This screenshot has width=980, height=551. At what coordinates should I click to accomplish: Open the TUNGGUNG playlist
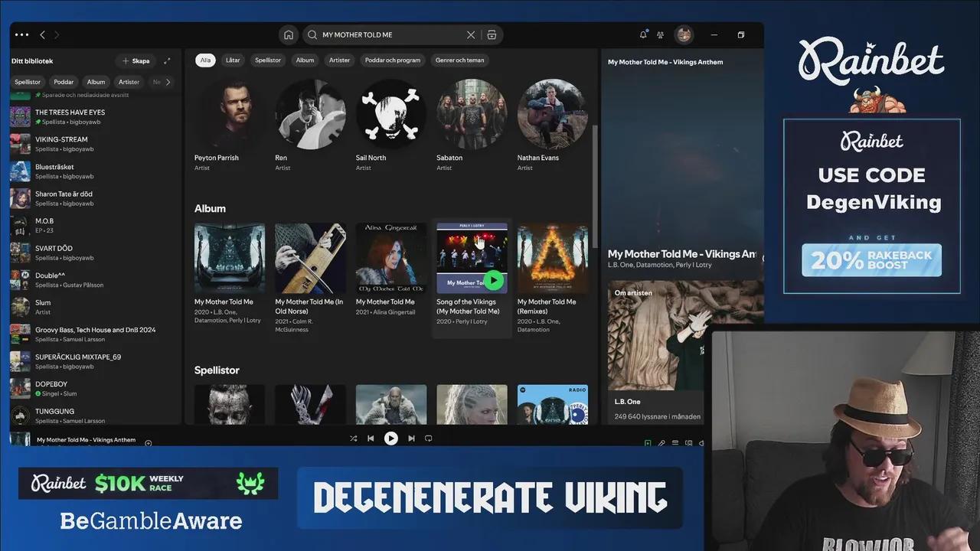(96, 415)
